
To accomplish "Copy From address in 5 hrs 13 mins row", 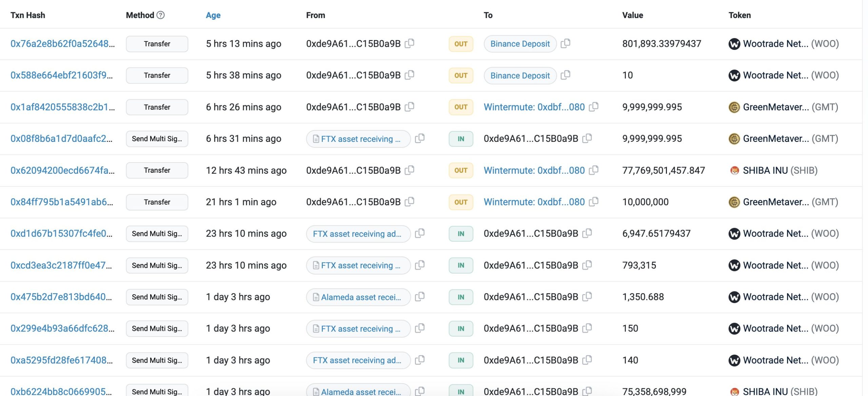I will coord(410,43).
